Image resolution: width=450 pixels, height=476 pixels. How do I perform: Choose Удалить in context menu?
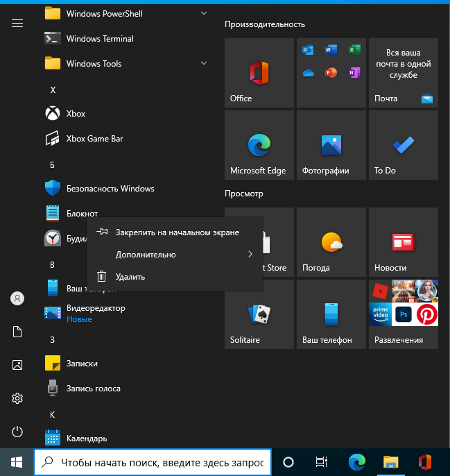coord(175,277)
